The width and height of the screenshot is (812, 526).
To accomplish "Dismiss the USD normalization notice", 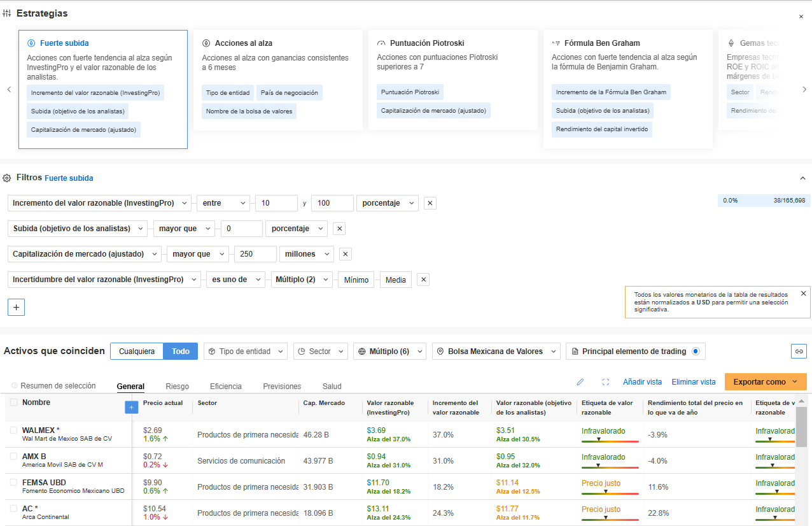I will [803, 294].
